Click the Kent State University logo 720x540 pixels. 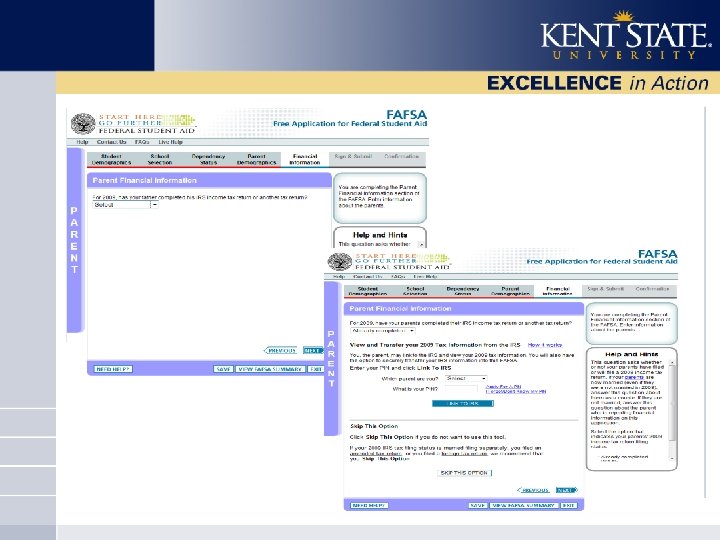click(625, 36)
